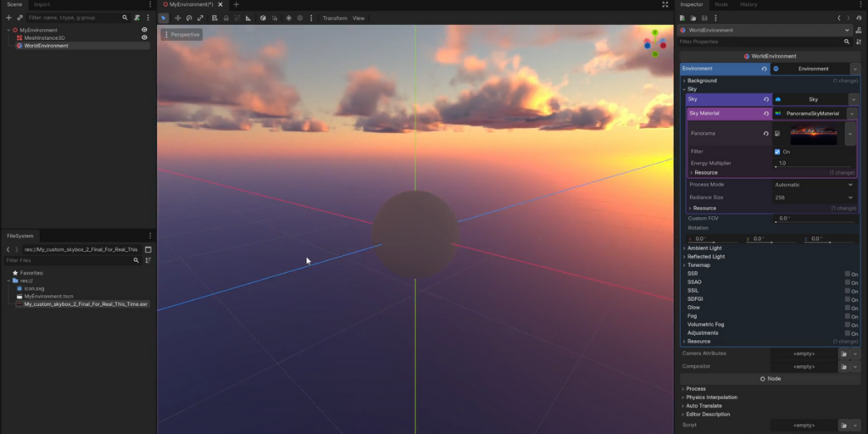Image resolution: width=868 pixels, height=434 pixels.
Task: Click the Panorama sky texture thumbnail
Action: pos(813,134)
